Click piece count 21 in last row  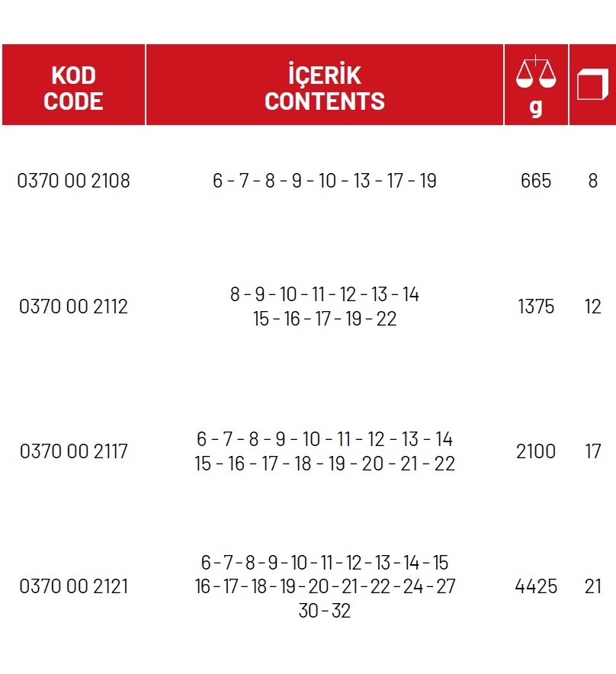pyautogui.click(x=593, y=586)
